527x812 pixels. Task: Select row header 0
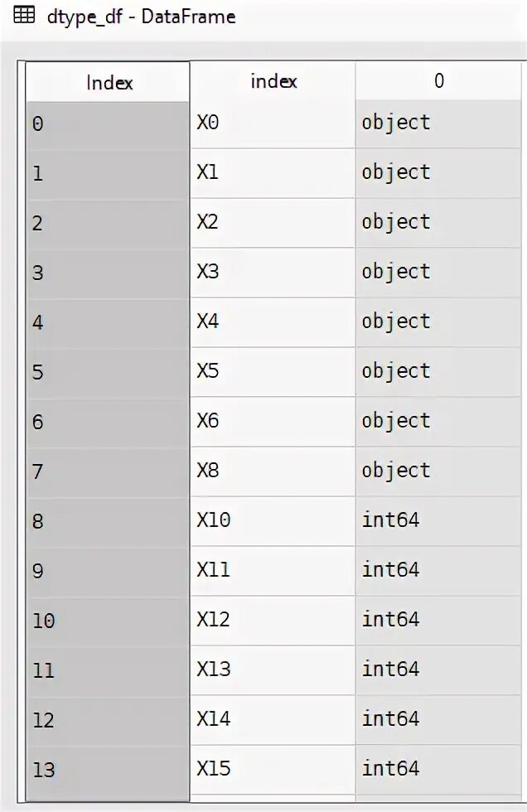[108, 125]
